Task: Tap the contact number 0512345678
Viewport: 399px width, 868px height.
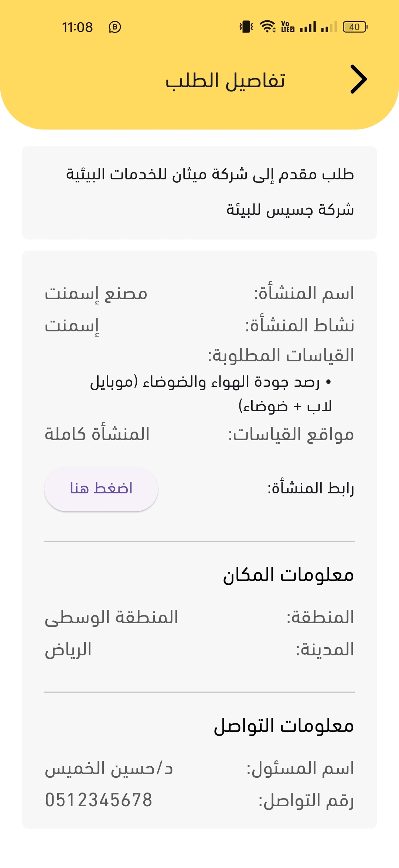Action: (x=98, y=800)
